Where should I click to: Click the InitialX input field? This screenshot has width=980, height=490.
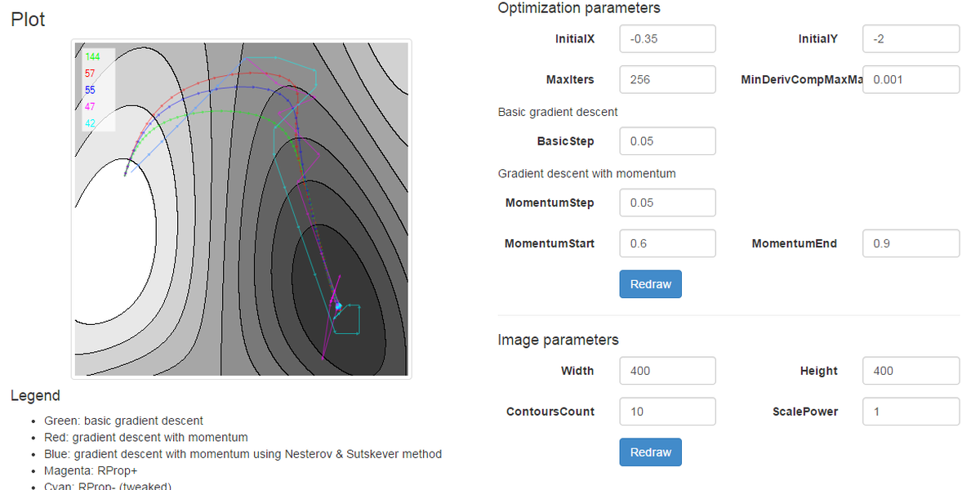tap(666, 38)
